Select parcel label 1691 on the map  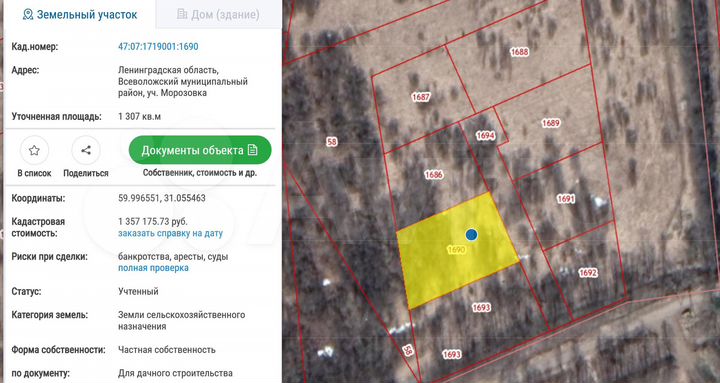pos(566,199)
